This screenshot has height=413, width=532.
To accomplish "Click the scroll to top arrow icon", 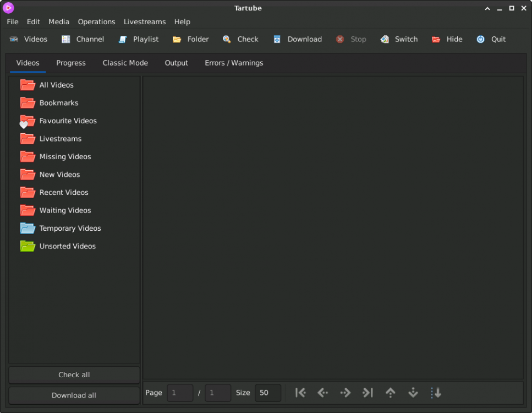I will [x=391, y=393].
